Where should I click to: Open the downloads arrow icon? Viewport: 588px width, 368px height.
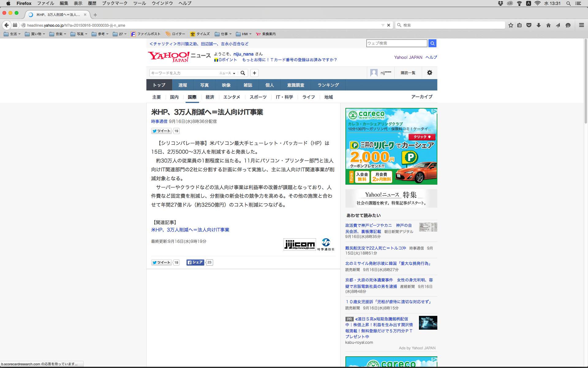pyautogui.click(x=539, y=25)
